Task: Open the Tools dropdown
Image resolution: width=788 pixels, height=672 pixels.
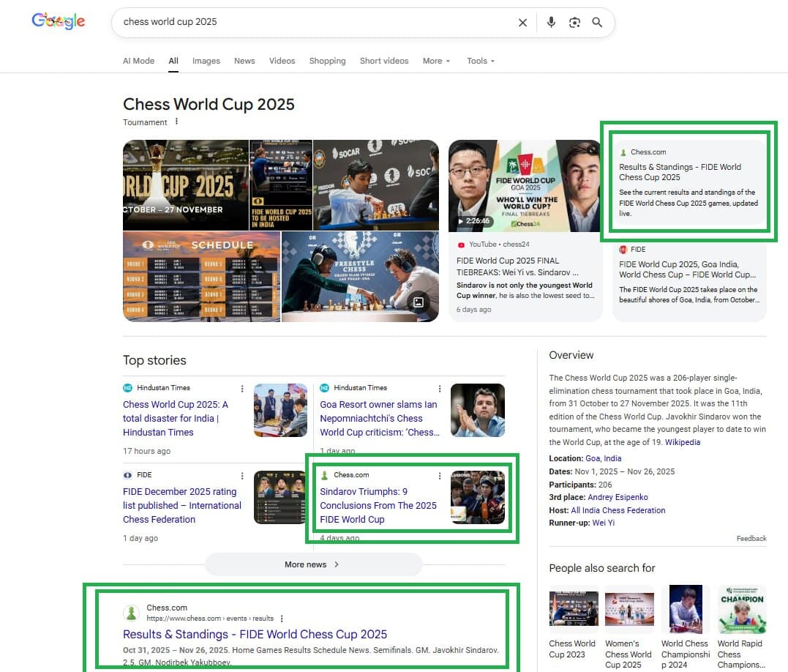Action: tap(481, 61)
